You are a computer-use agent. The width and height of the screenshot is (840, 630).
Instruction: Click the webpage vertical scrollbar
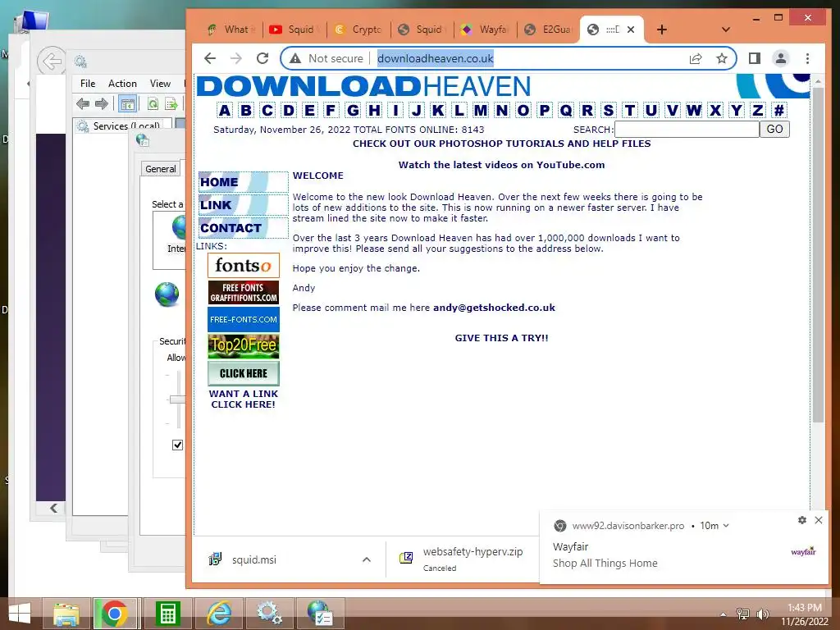tap(818, 254)
